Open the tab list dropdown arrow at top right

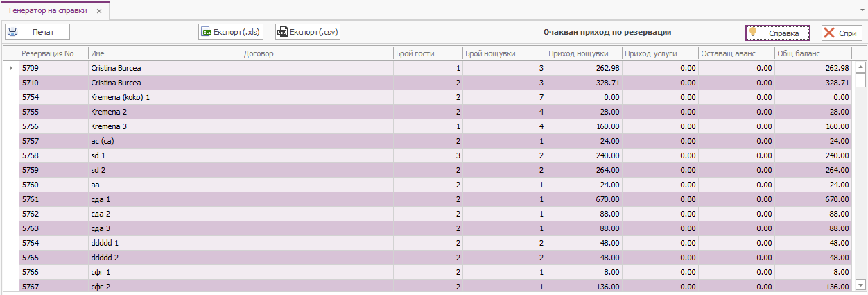pos(860,12)
